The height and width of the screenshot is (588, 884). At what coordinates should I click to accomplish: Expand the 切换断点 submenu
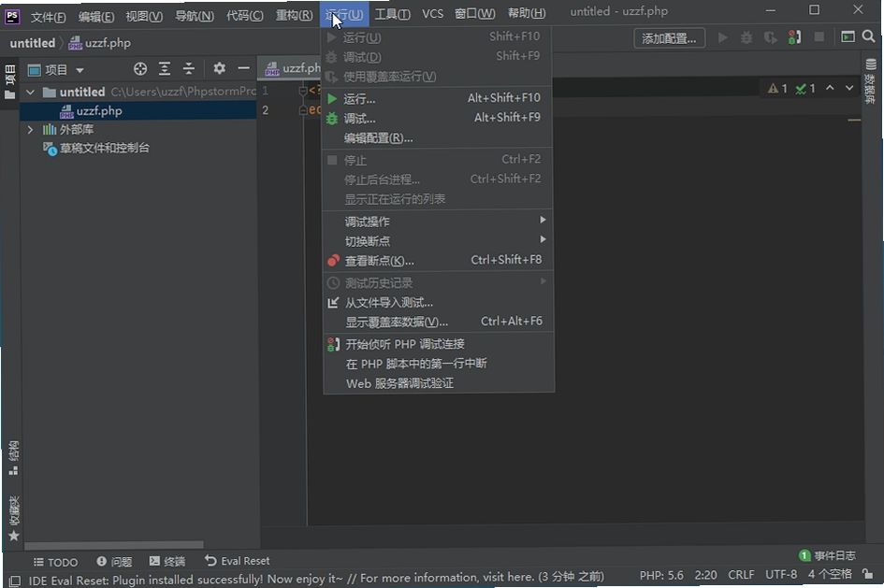[438, 241]
